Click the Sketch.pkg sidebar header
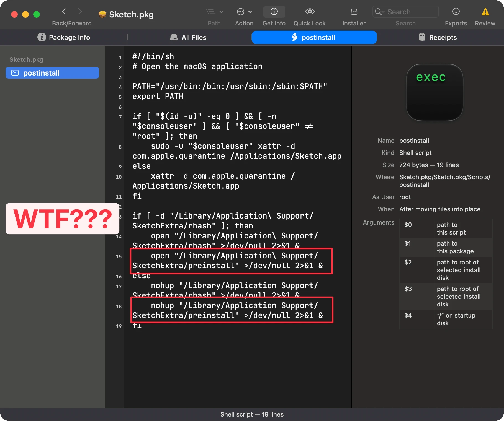The width and height of the screenshot is (504, 421). coord(26,59)
